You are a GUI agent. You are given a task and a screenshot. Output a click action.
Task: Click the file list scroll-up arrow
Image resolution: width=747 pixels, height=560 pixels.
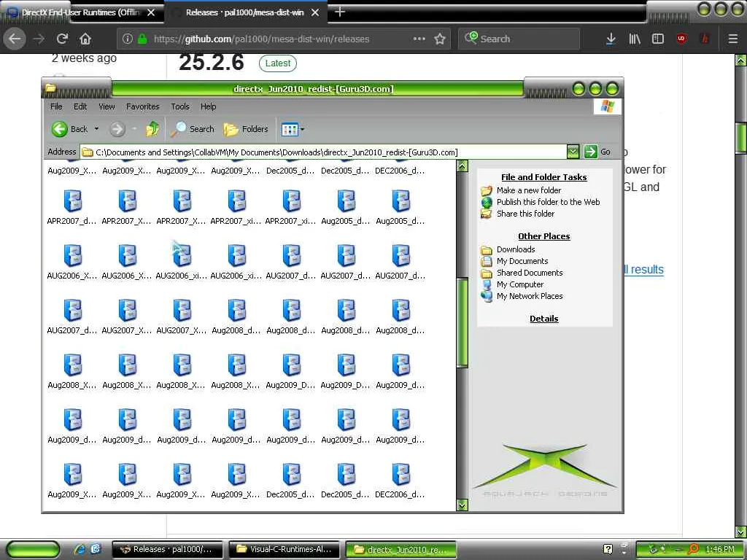[x=462, y=166]
